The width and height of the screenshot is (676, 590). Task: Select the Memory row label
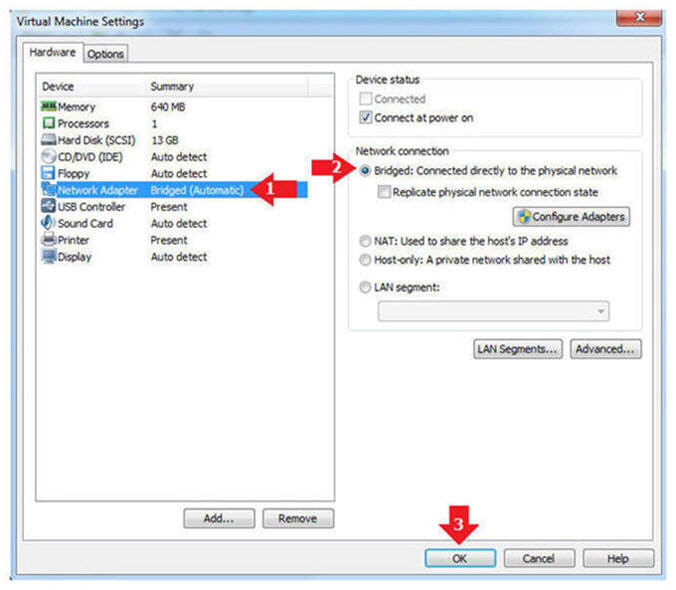pyautogui.click(x=76, y=106)
